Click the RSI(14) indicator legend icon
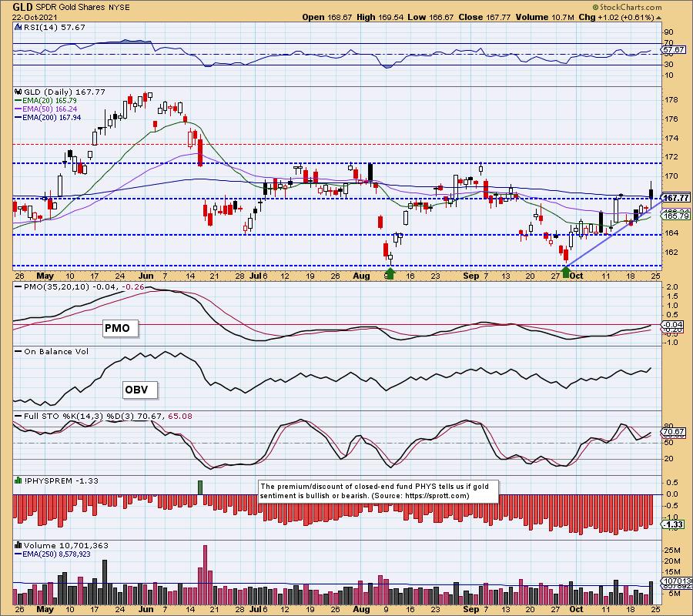Viewport: 693px width, 616px height. [x=18, y=27]
